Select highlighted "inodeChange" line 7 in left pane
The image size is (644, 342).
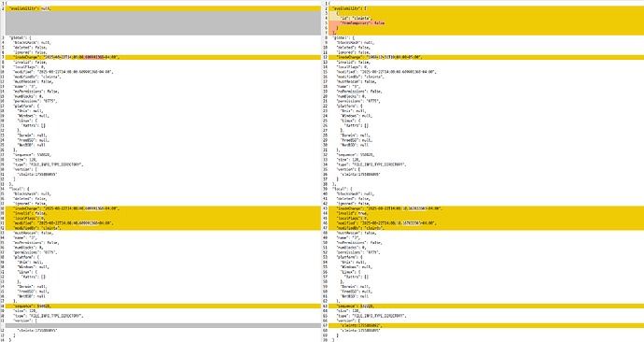click(162, 58)
